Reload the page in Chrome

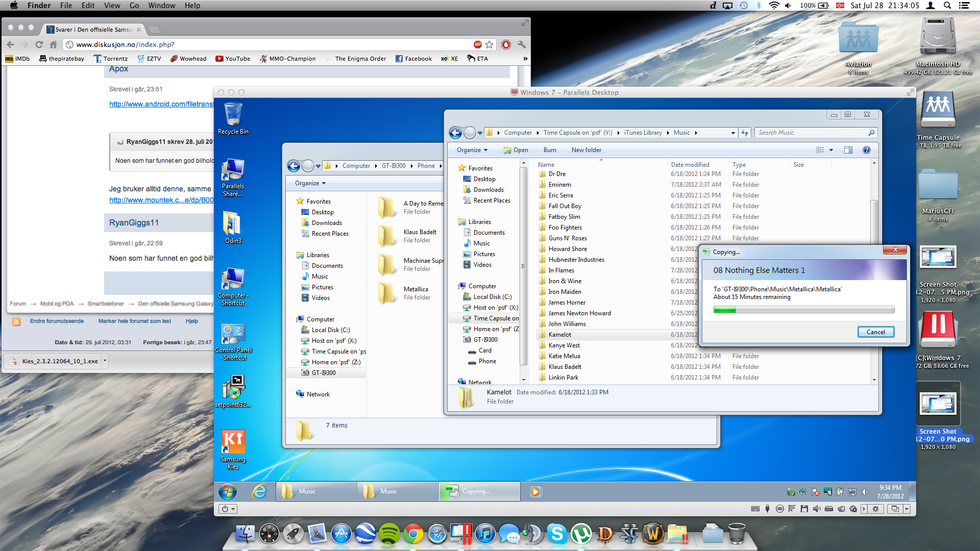coord(39,44)
